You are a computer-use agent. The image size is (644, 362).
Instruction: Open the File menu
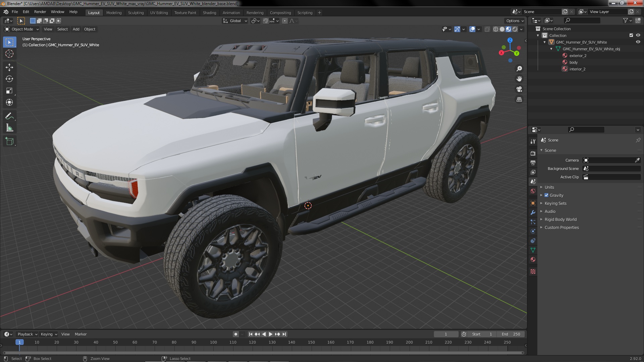pos(15,12)
